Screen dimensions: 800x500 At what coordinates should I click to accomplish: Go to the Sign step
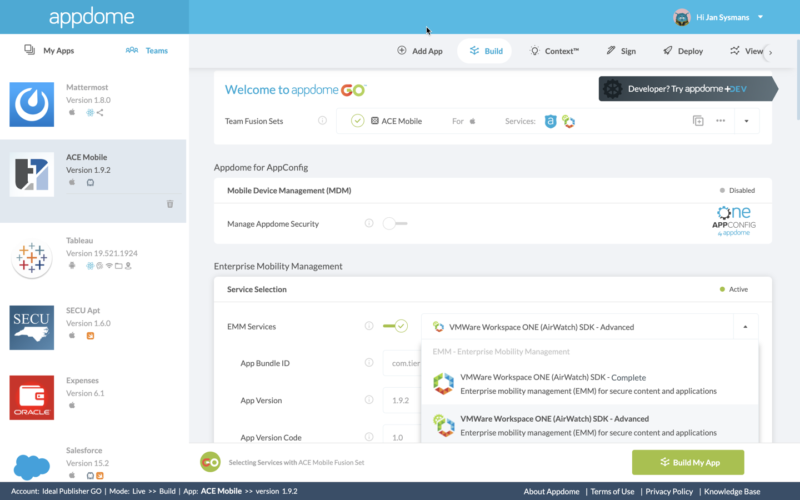pos(621,51)
